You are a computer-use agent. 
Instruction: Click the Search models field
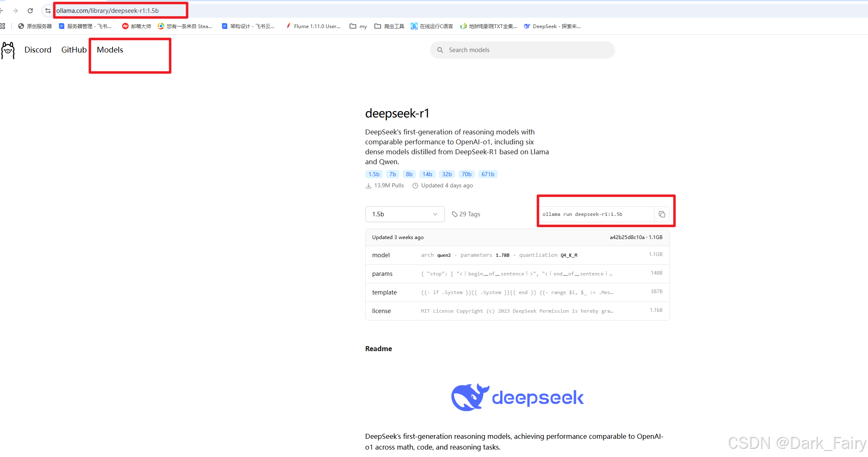pos(522,50)
